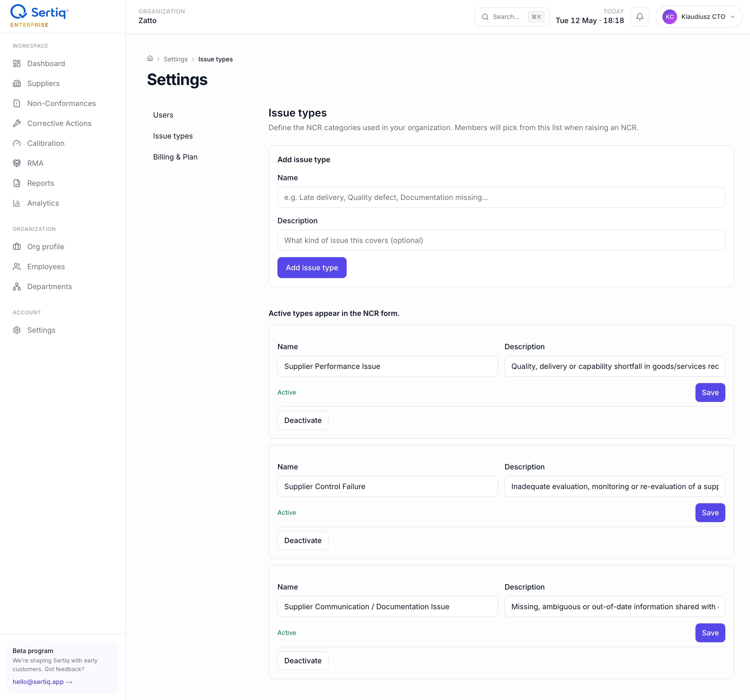Open Departments page
This screenshot has width=750, height=700.
(49, 287)
